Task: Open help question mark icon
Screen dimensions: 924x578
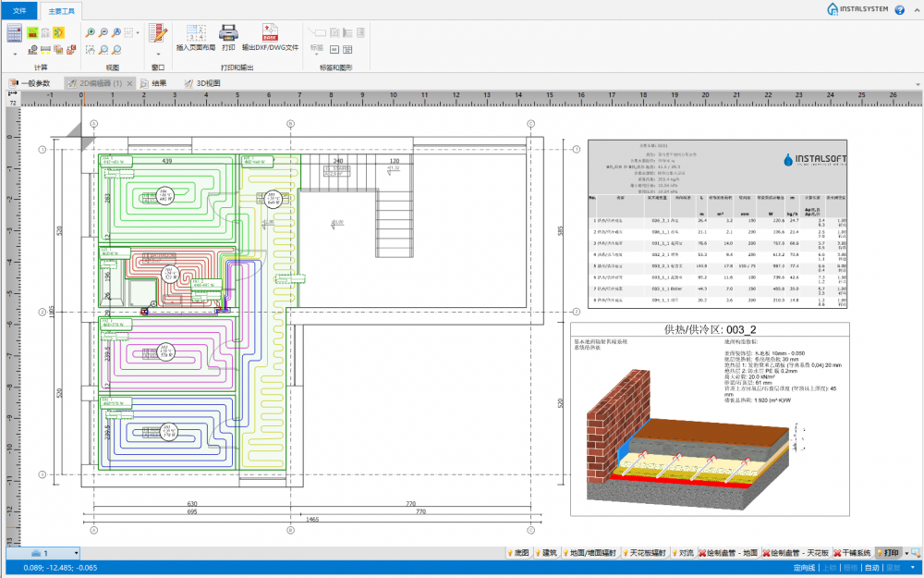Action: (x=899, y=9)
